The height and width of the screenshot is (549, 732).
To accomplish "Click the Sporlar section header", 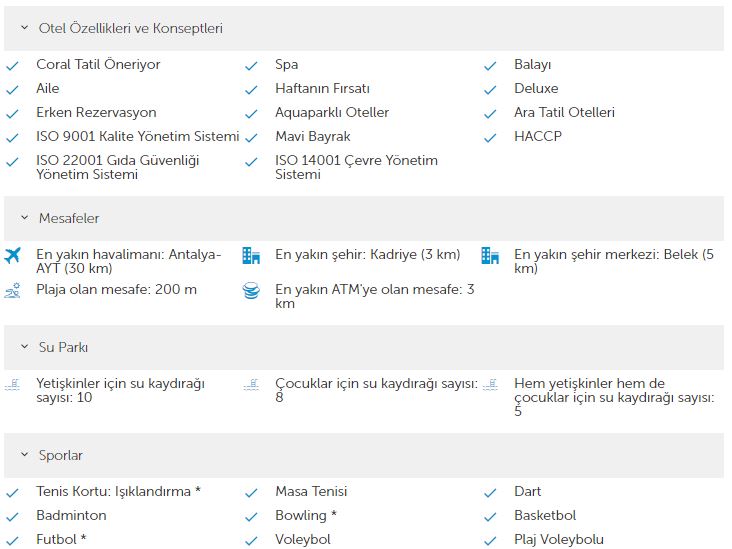I will click(364, 455).
